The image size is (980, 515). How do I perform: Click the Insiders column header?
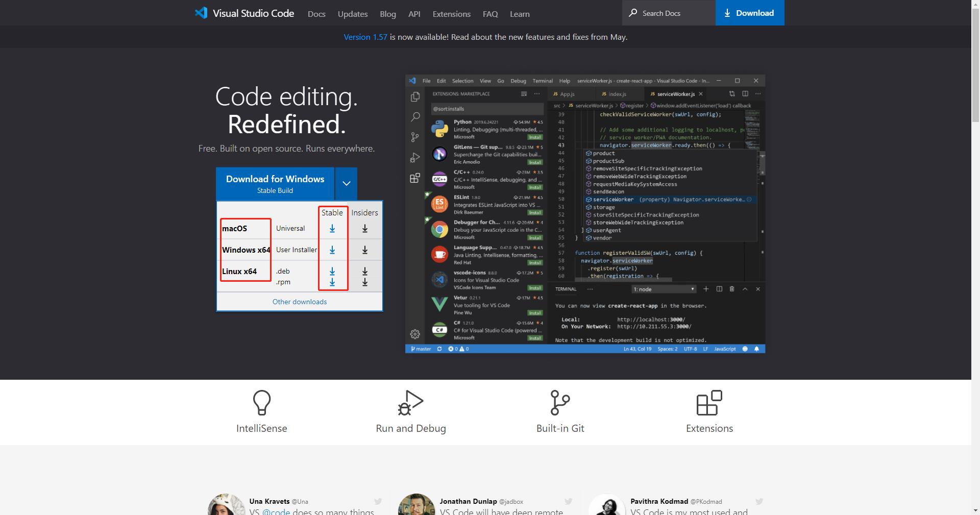[364, 212]
